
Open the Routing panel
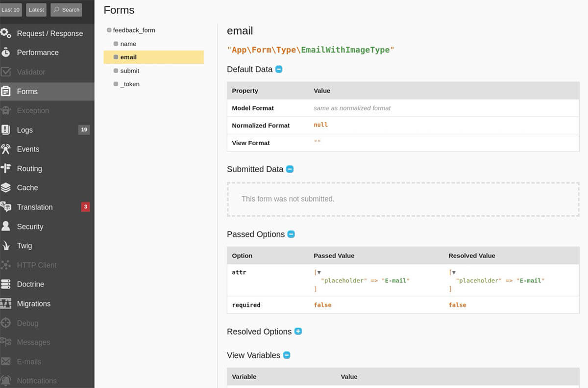(x=29, y=168)
